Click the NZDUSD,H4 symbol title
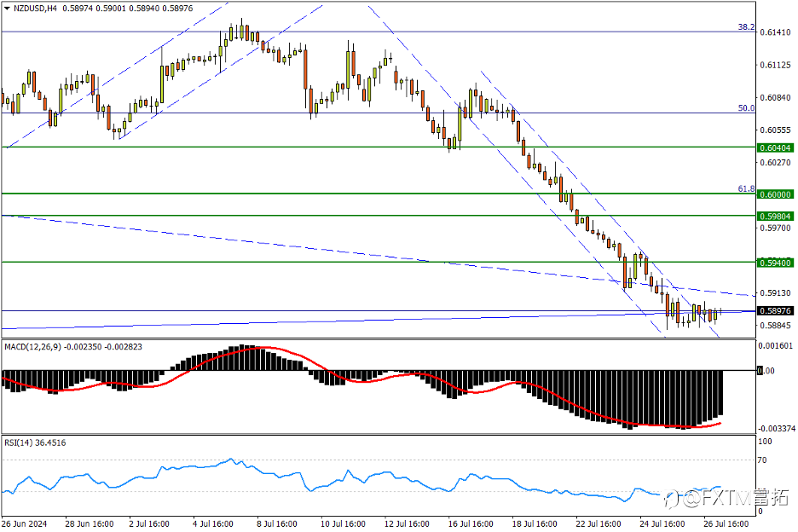 35,9
